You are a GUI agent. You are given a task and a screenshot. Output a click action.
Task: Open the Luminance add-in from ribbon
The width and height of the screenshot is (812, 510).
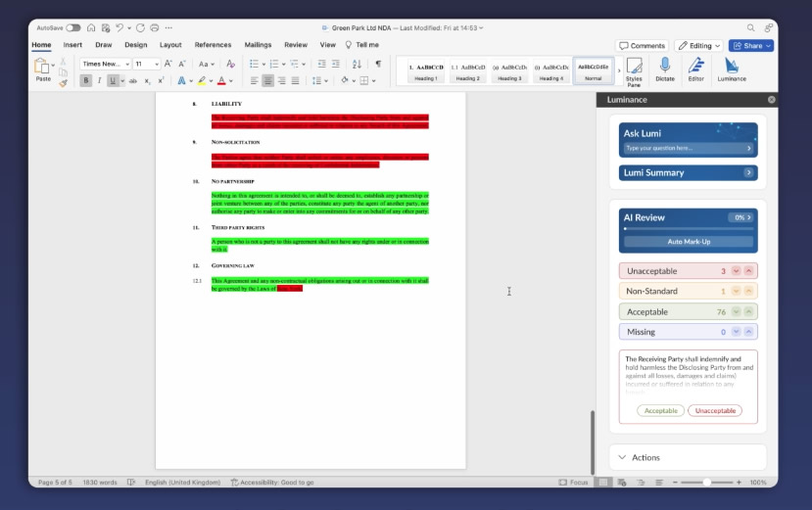tap(731, 69)
